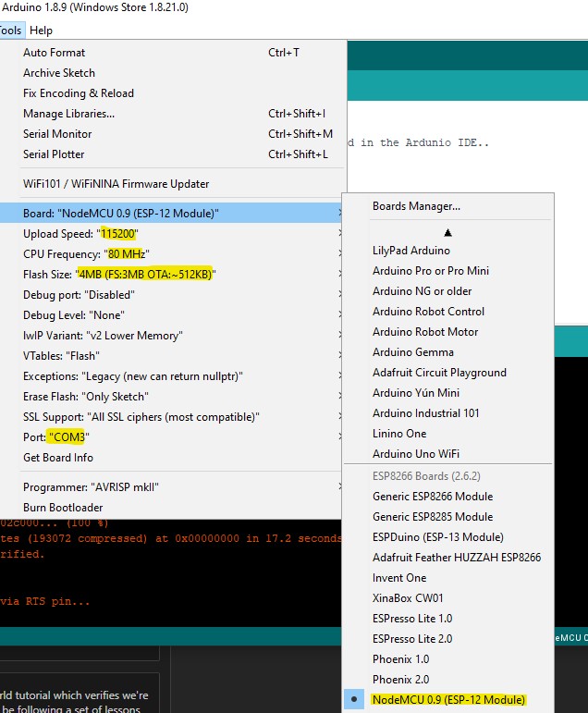Expand Upload Speed 115200 submenu

click(172, 234)
